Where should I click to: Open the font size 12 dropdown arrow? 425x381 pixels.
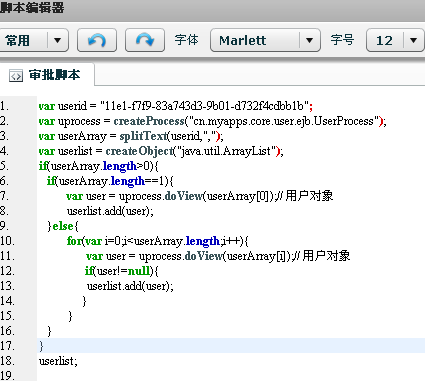(x=414, y=40)
